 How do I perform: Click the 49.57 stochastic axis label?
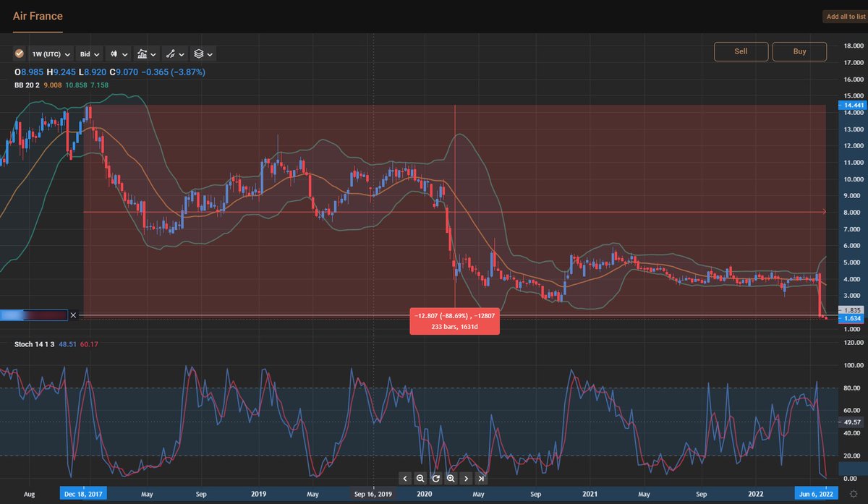(x=851, y=422)
